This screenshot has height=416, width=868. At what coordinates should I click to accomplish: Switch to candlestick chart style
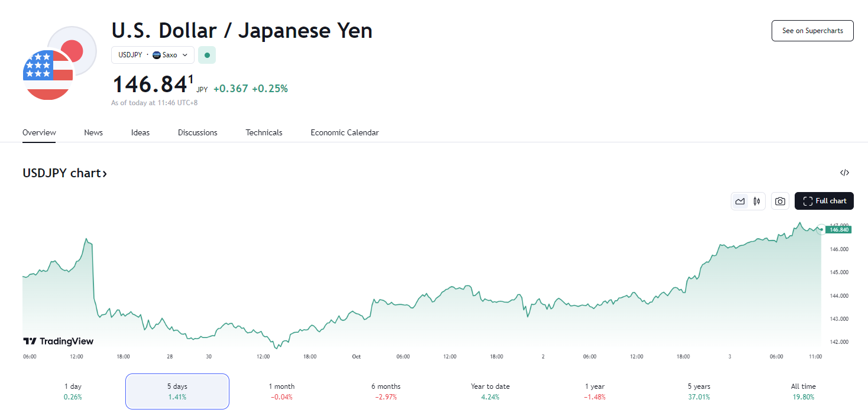756,201
